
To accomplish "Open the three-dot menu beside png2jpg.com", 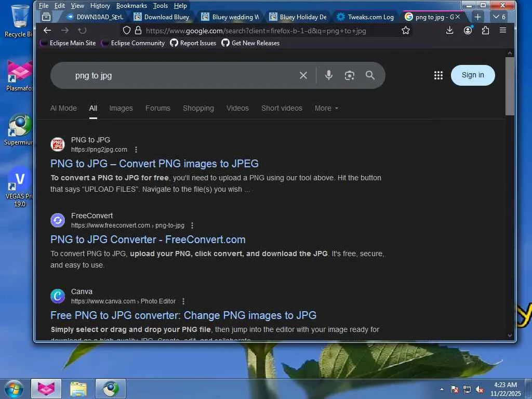I will point(136,150).
